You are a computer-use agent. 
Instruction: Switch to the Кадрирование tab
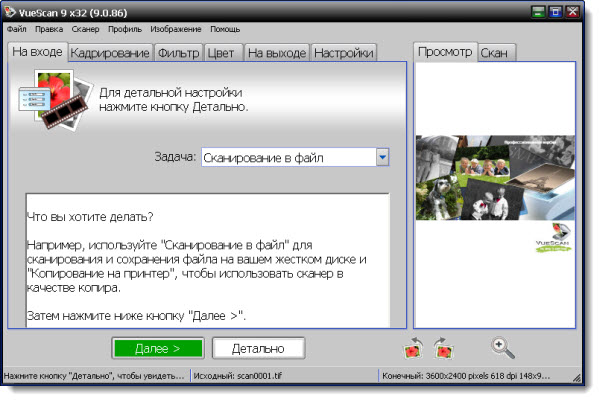pos(110,53)
